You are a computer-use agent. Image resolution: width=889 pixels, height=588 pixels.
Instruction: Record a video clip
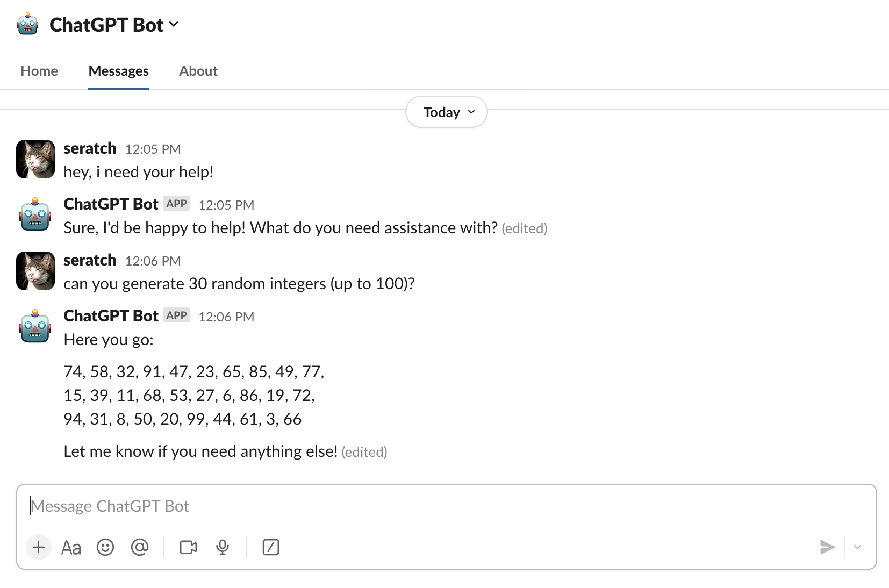pyautogui.click(x=188, y=547)
